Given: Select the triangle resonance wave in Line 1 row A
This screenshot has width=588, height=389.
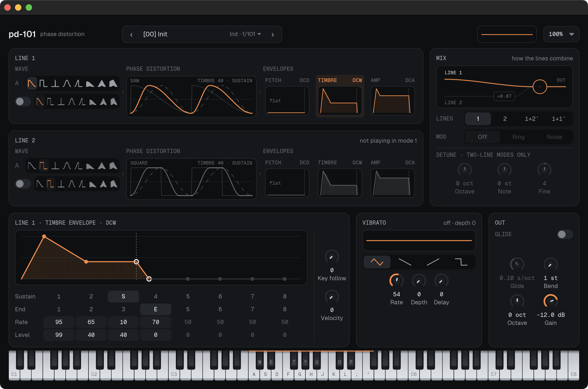Looking at the screenshot, I should 102,83.
